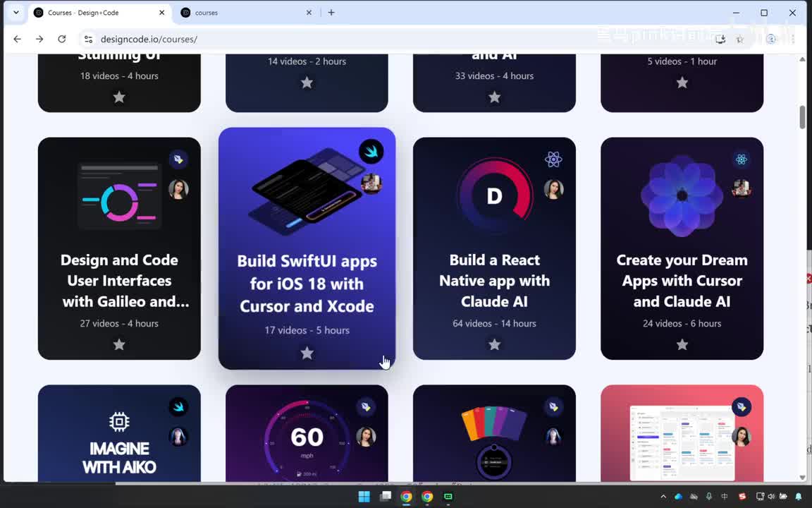Bookmark this page with the star icon

(x=740, y=39)
